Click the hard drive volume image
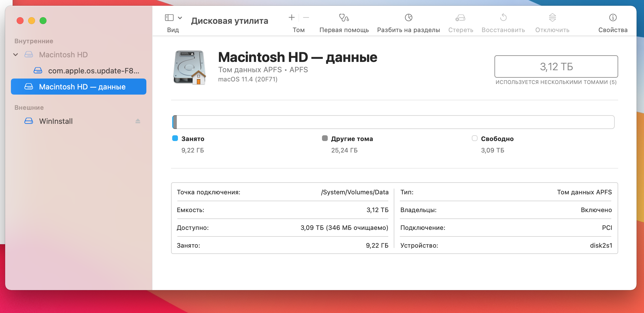Screen dimensions: 644x313 point(189,68)
